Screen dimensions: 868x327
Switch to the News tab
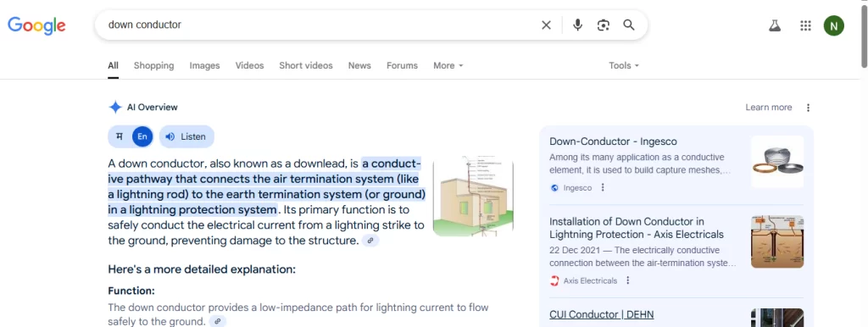pyautogui.click(x=359, y=65)
